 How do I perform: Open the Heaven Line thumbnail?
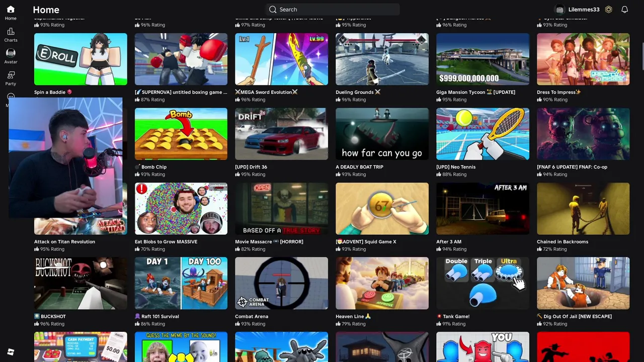pyautogui.click(x=382, y=284)
